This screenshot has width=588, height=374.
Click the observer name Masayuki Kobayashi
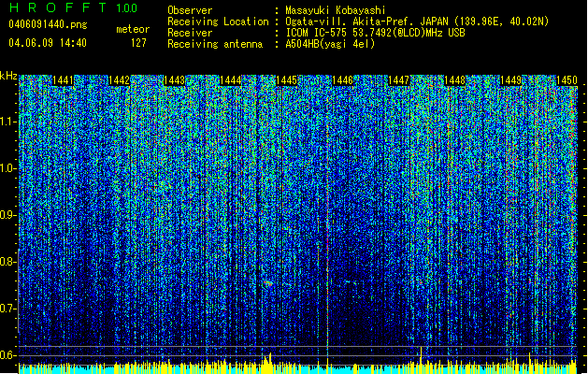pyautogui.click(x=336, y=10)
